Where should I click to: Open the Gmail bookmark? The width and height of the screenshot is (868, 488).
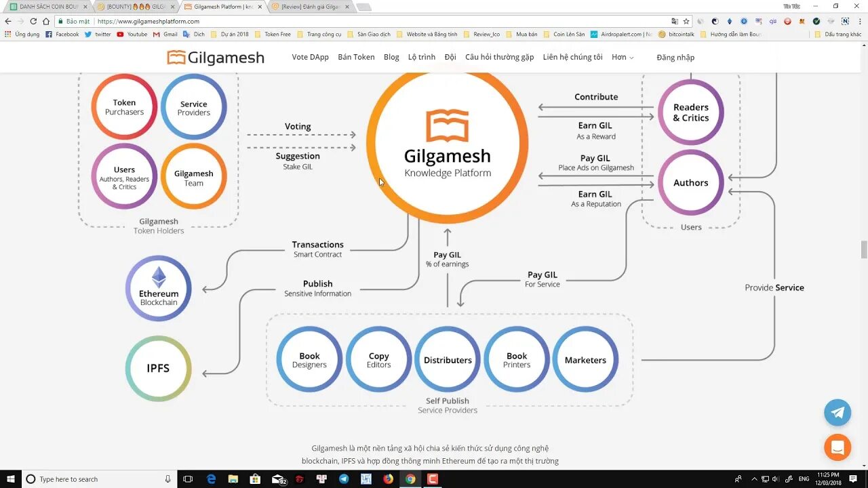pyautogui.click(x=165, y=34)
